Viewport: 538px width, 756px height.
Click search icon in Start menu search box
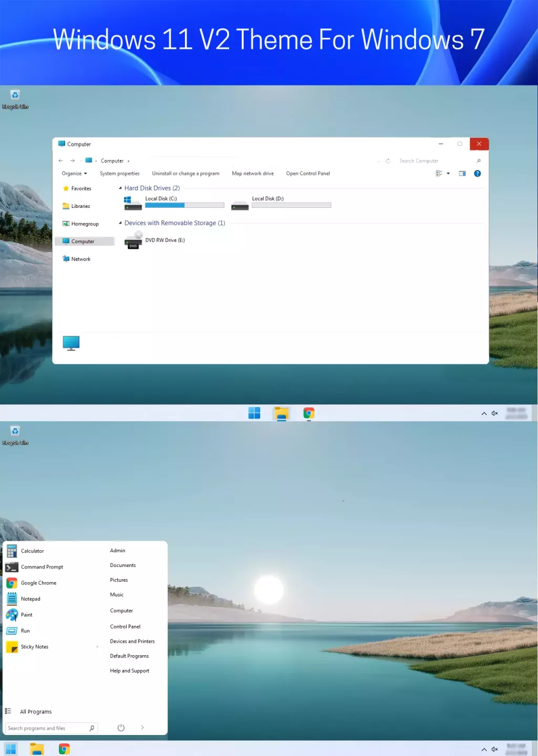pyautogui.click(x=92, y=728)
